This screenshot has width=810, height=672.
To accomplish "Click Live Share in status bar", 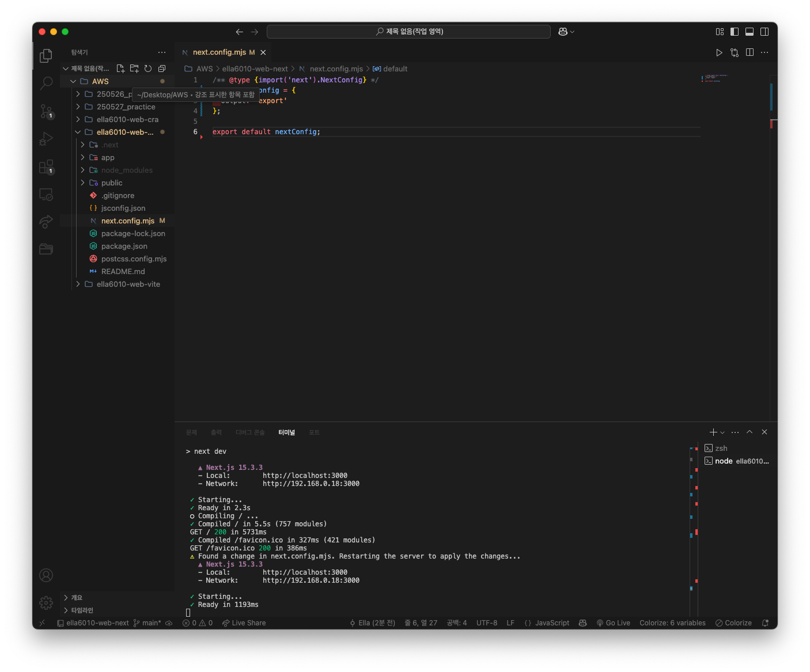I will [244, 623].
